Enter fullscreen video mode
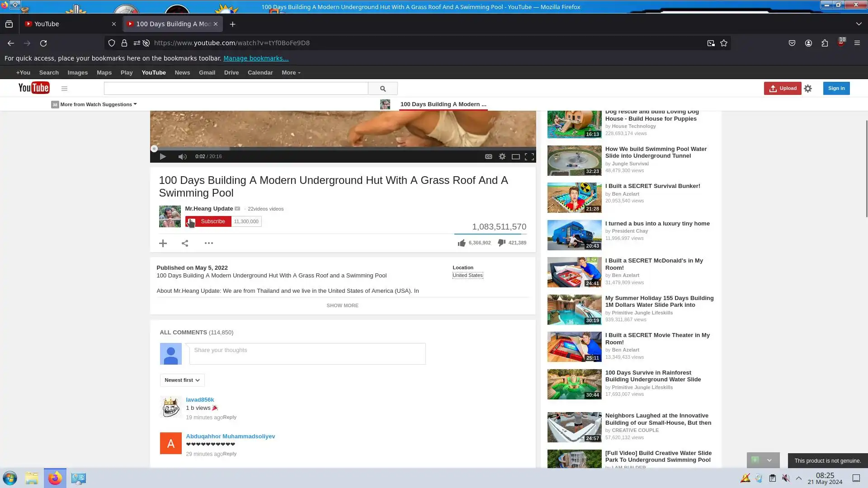Viewport: 868px width, 488px height. 529,156
